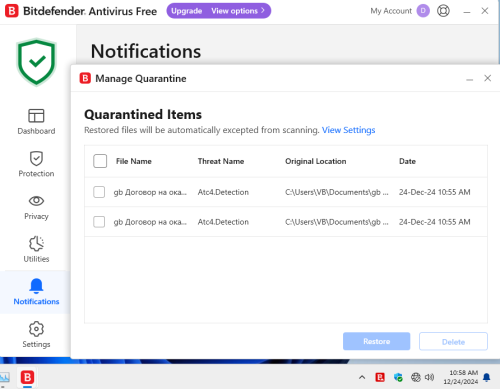
Task: Open the Protection shield section
Action: coord(36,164)
